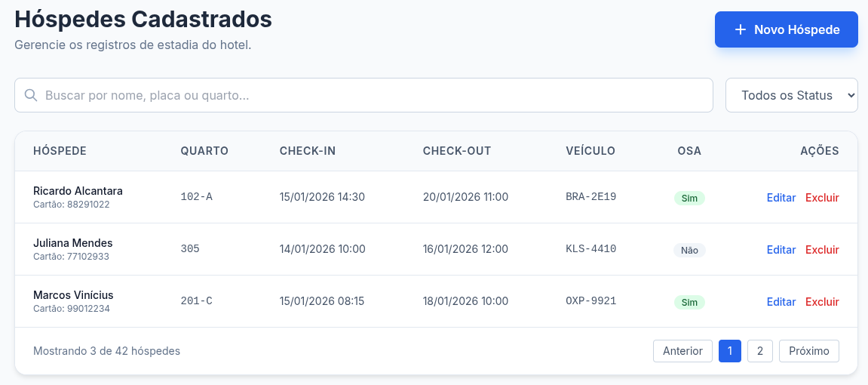Edit Juliana Mendes' record
The image size is (868, 385).
coord(781,250)
